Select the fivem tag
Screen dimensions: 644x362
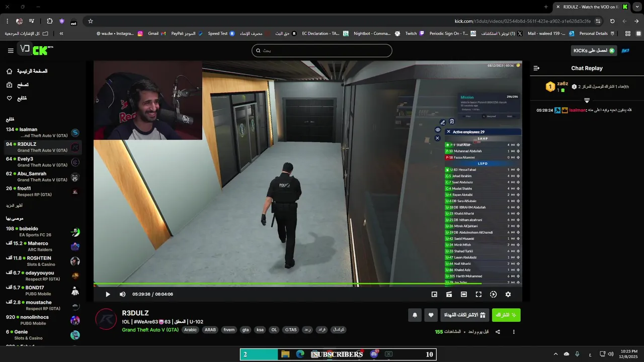[x=229, y=330]
